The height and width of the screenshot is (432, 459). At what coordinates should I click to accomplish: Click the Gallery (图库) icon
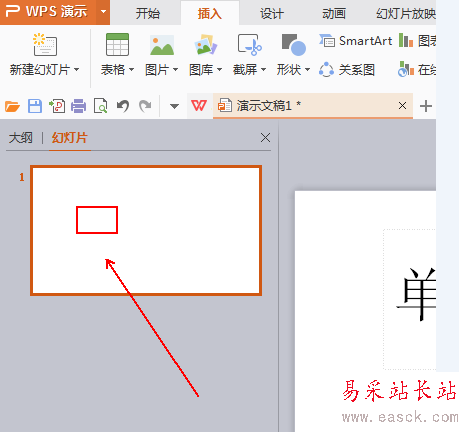(206, 44)
